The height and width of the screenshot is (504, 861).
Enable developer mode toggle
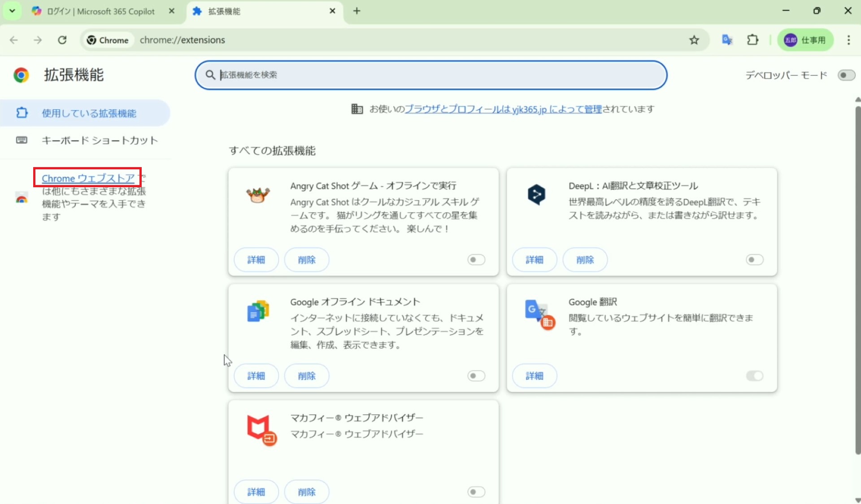tap(846, 75)
